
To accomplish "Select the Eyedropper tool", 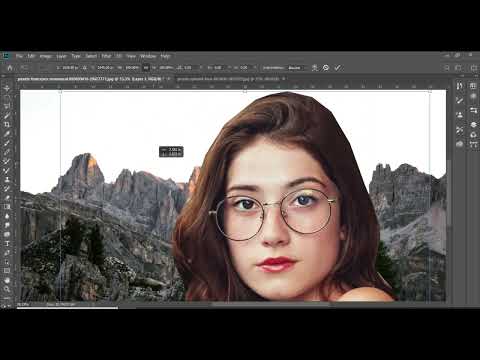I will click(x=7, y=134).
